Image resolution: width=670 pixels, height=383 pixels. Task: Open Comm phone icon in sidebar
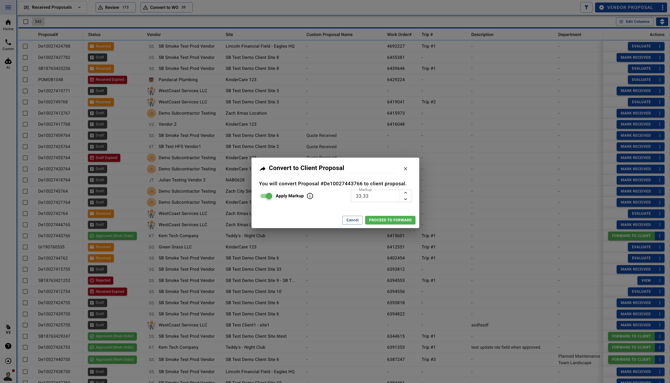(8, 44)
